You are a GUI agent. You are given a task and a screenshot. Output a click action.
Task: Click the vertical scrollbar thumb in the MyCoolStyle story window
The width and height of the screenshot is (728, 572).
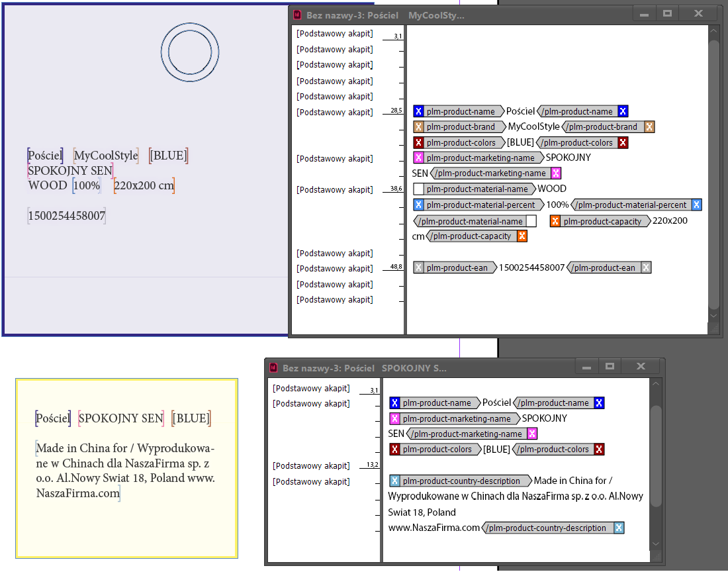[x=714, y=174]
